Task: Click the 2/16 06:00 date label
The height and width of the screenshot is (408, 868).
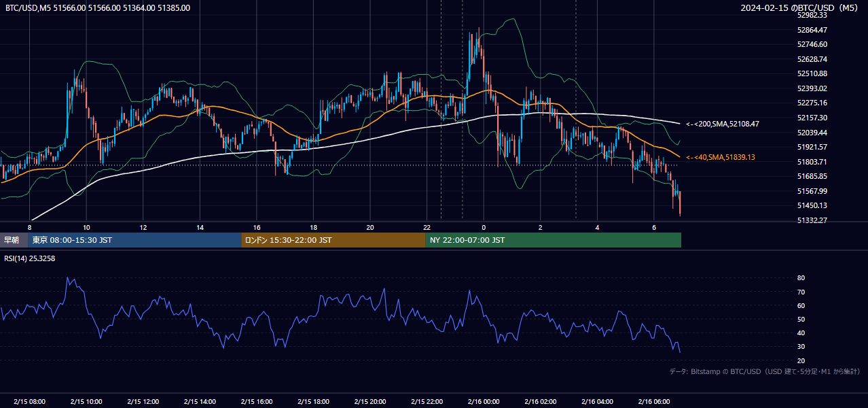Action: click(x=654, y=401)
